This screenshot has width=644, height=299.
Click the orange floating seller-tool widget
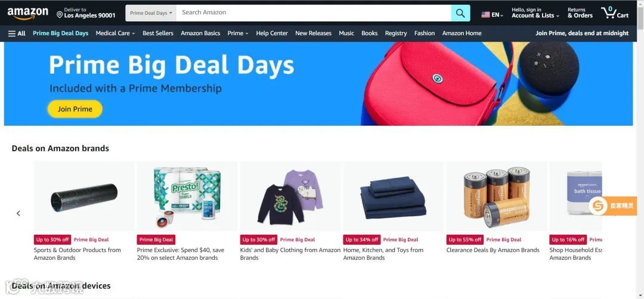point(613,206)
